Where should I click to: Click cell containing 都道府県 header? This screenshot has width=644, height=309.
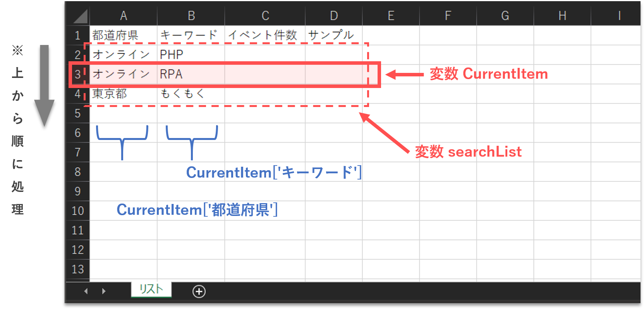123,35
